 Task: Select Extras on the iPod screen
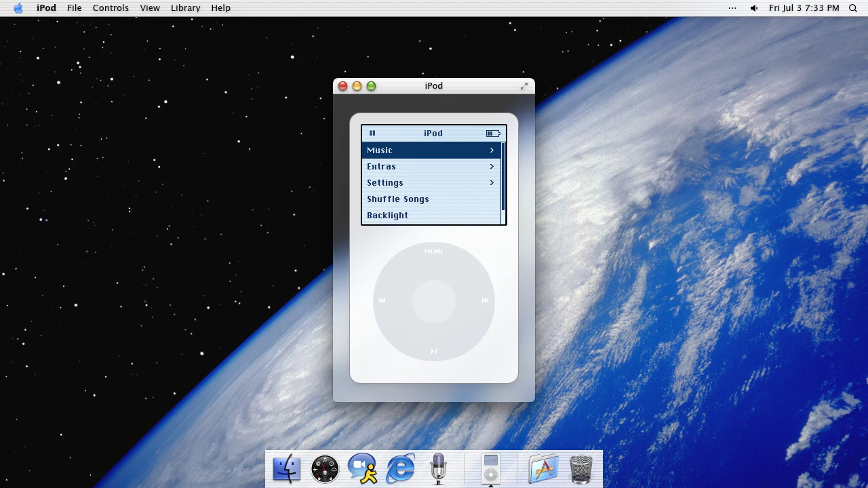coord(431,166)
